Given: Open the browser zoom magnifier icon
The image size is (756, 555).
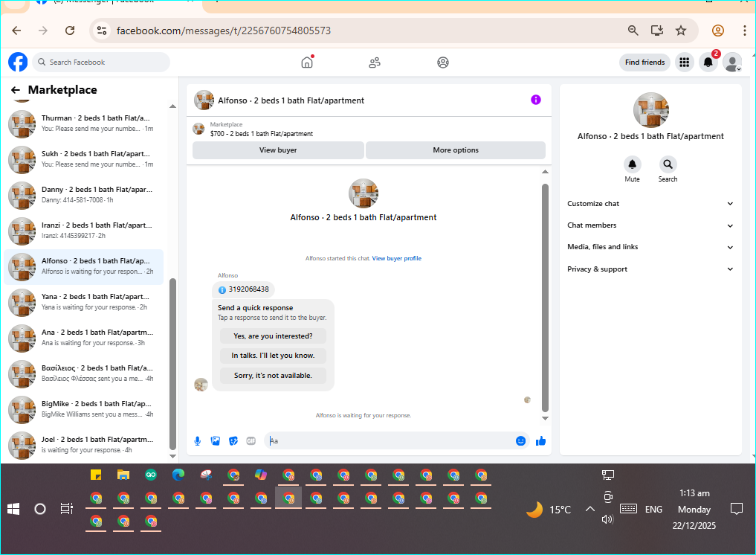Looking at the screenshot, I should coord(633,31).
